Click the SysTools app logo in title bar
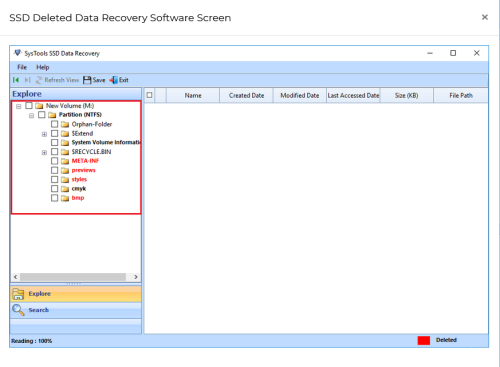This screenshot has height=367, width=500. pyautogui.click(x=18, y=53)
